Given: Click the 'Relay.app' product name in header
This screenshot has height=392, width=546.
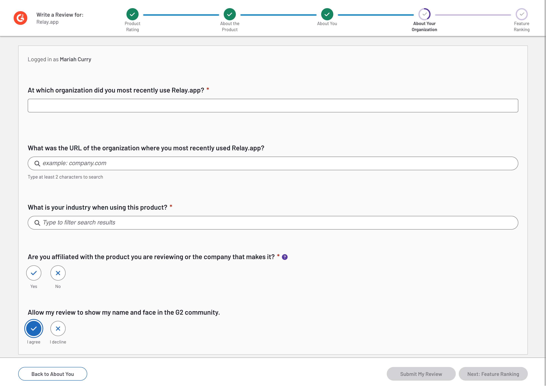Looking at the screenshot, I should (x=47, y=22).
